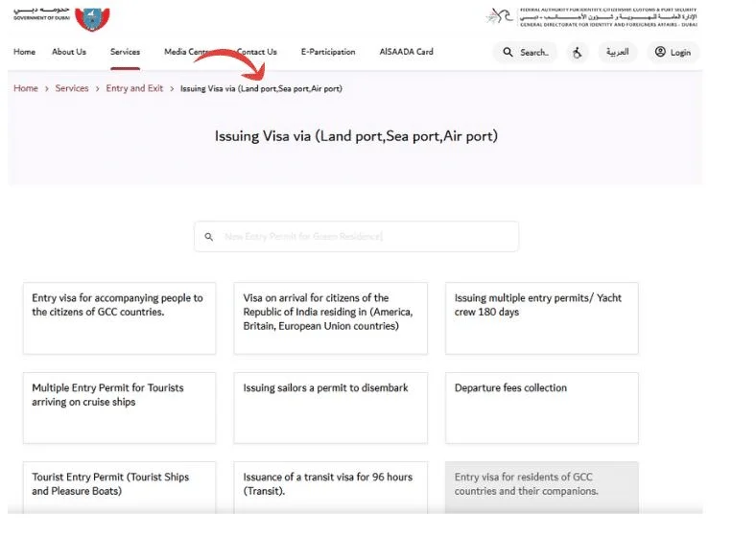The height and width of the screenshot is (537, 756).
Task: Select the Services menu tab
Action: [x=125, y=52]
